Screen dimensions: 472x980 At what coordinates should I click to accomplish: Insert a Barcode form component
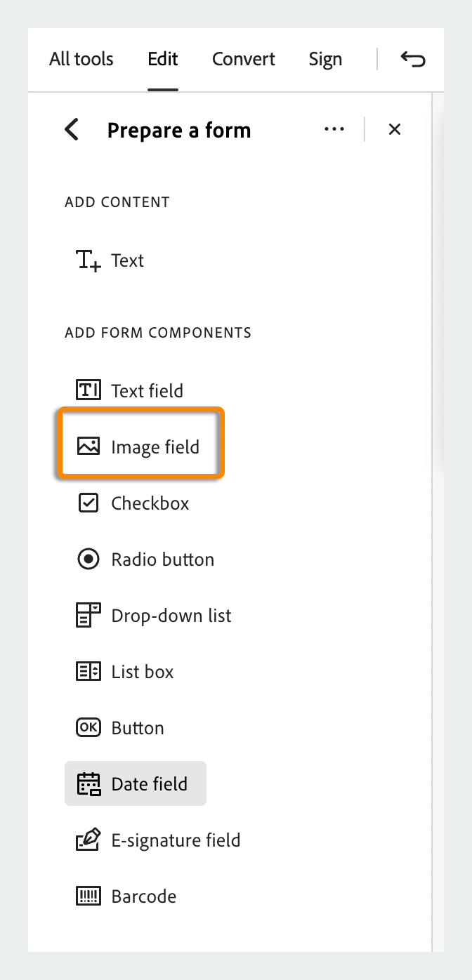(88, 896)
